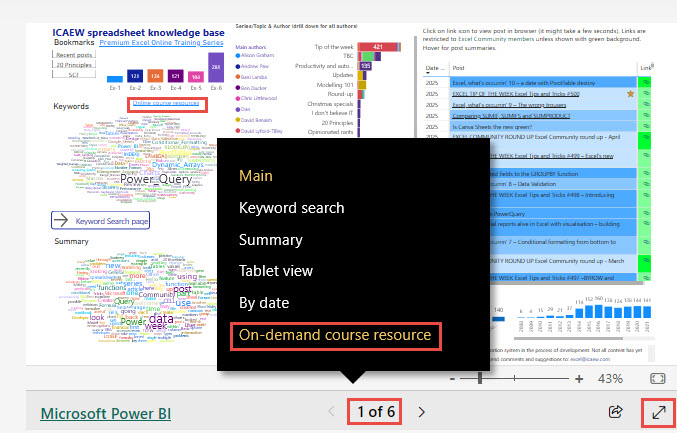The height and width of the screenshot is (433, 677).
Task: Go to next report page arrow
Action: (x=422, y=411)
